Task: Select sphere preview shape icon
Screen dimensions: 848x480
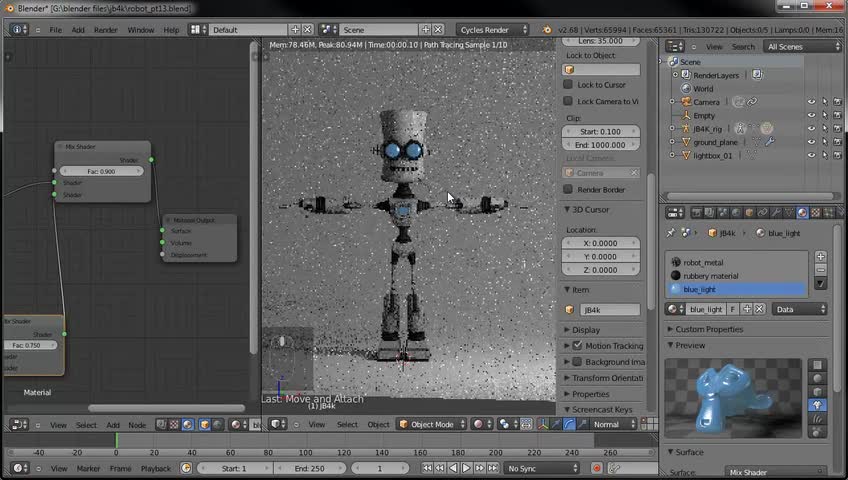Action: 817,378
